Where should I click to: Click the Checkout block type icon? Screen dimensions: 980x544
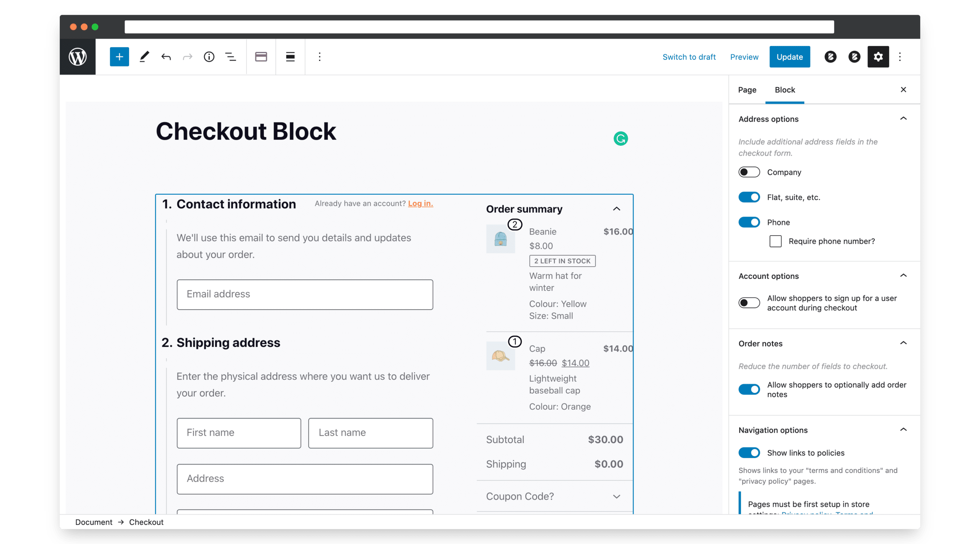pos(261,57)
